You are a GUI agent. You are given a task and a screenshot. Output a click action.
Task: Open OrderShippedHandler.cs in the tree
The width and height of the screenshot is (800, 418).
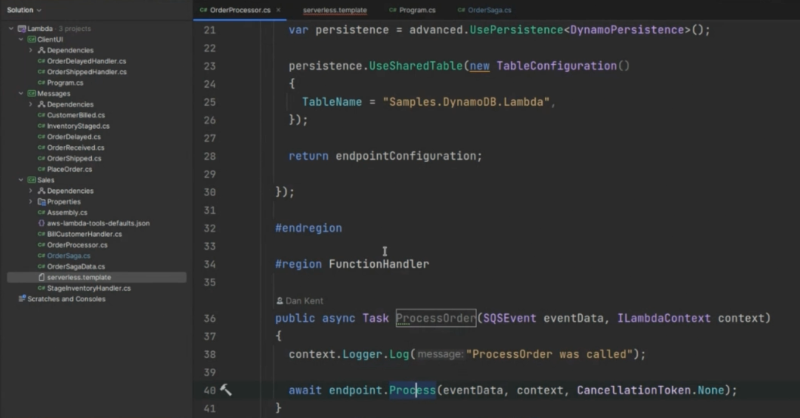tap(87, 71)
